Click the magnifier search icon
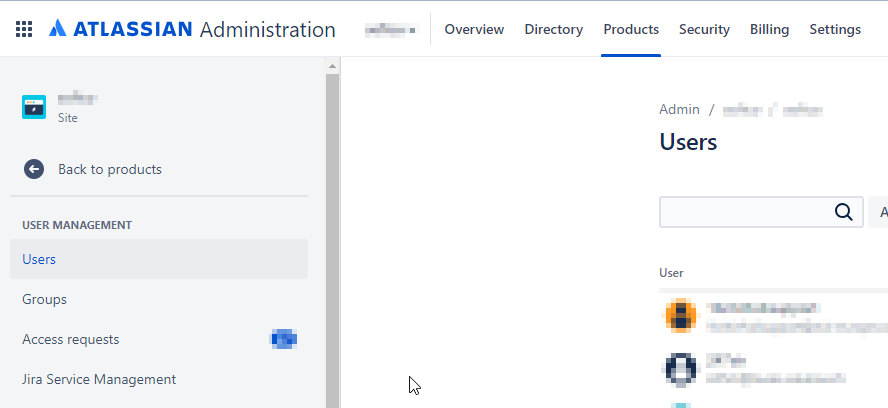The width and height of the screenshot is (888, 408). 843,212
